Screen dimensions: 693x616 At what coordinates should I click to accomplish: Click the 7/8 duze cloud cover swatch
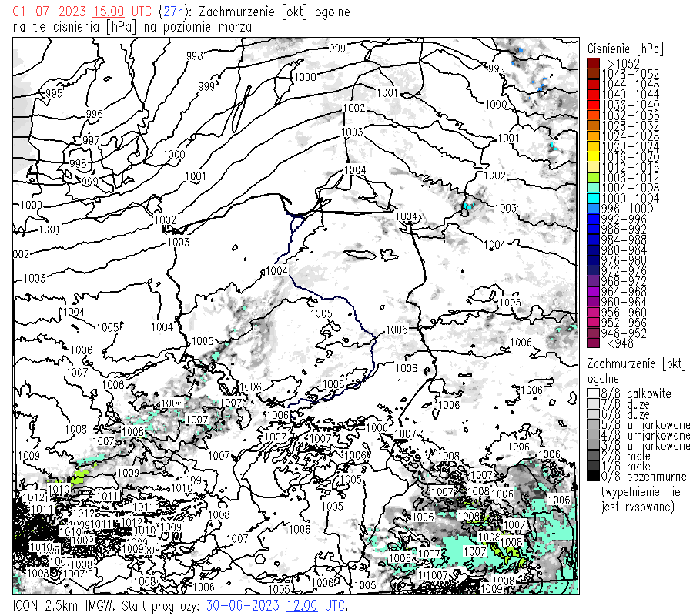coord(593,404)
